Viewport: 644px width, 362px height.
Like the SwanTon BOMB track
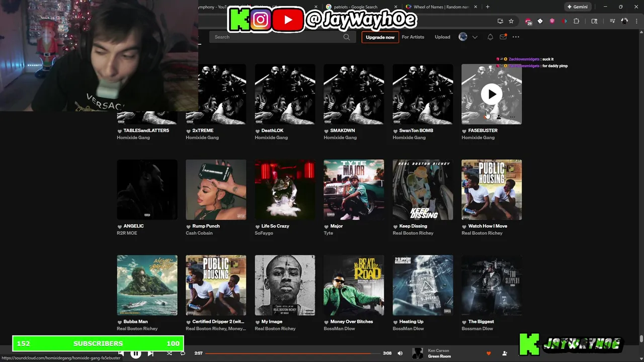(x=395, y=131)
